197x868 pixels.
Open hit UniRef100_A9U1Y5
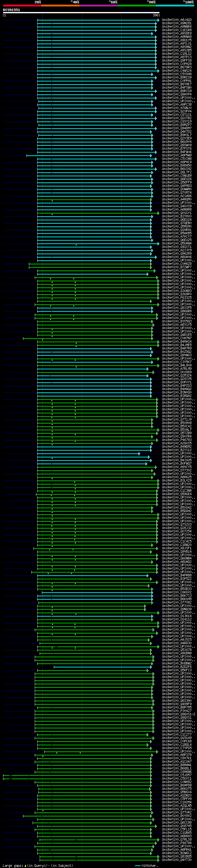(x=177, y=40)
